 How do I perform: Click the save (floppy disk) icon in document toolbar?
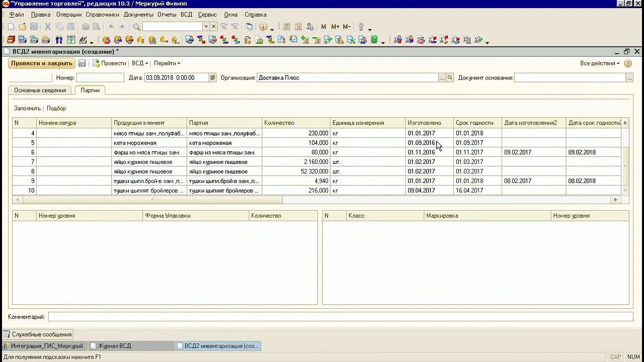82,63
